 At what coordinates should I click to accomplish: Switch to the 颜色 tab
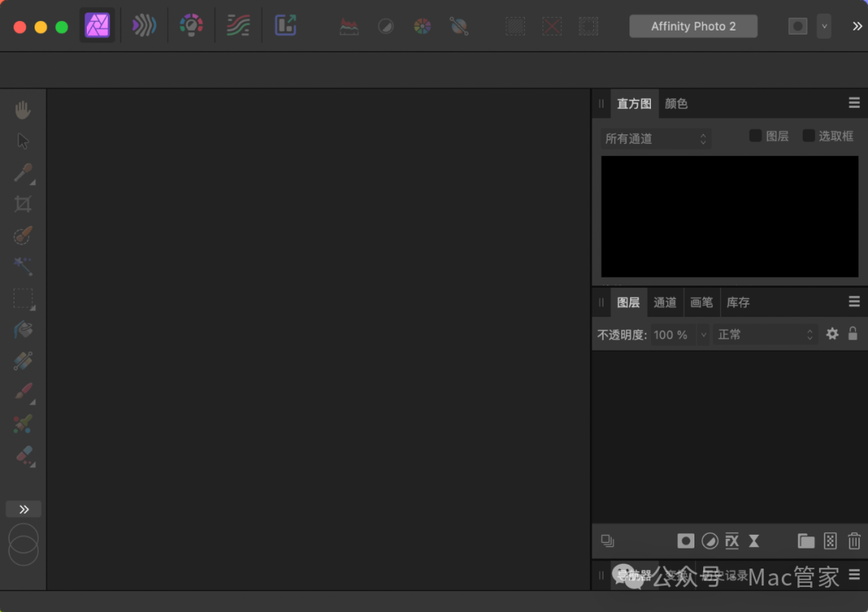tap(676, 104)
